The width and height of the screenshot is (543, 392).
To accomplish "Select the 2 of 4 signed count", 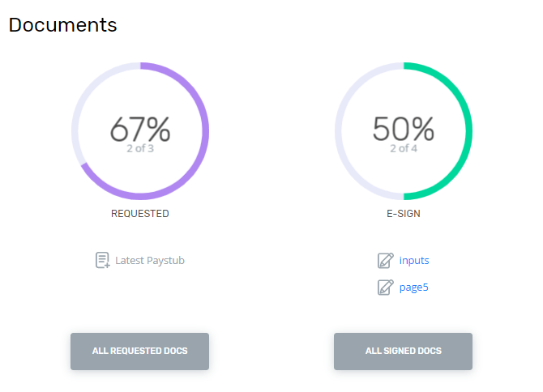I will [x=404, y=148].
